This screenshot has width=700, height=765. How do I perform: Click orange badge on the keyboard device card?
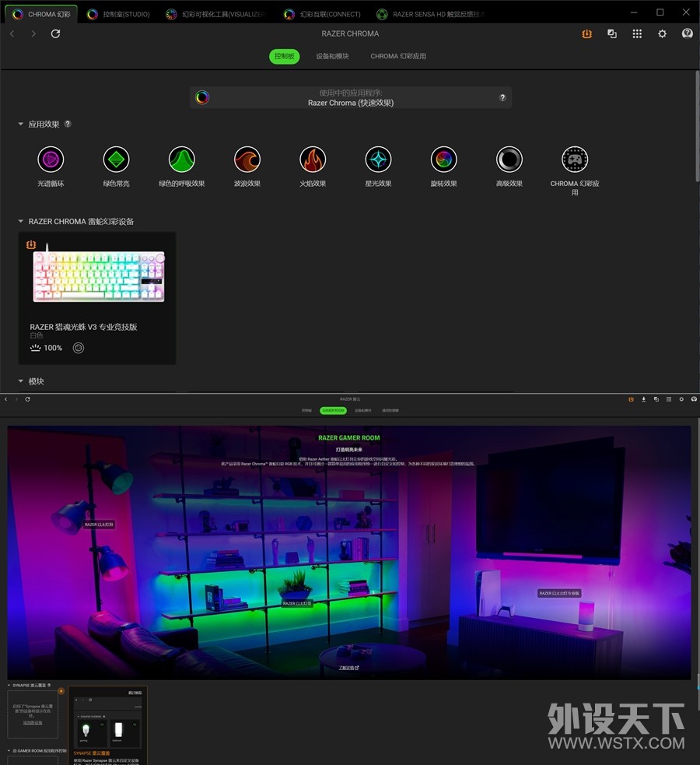30,244
